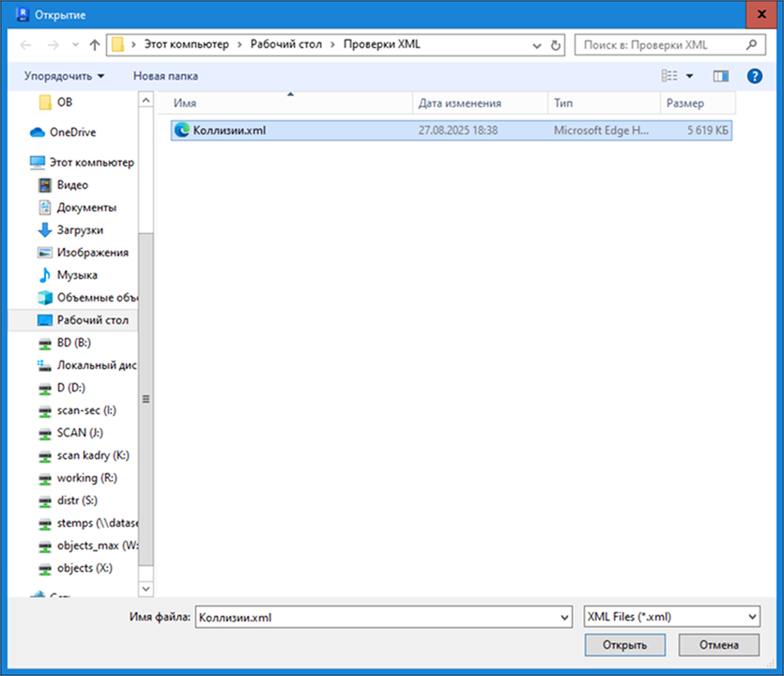Select the Музыка folder in sidebar
This screenshot has height=676, width=784.
[x=77, y=275]
